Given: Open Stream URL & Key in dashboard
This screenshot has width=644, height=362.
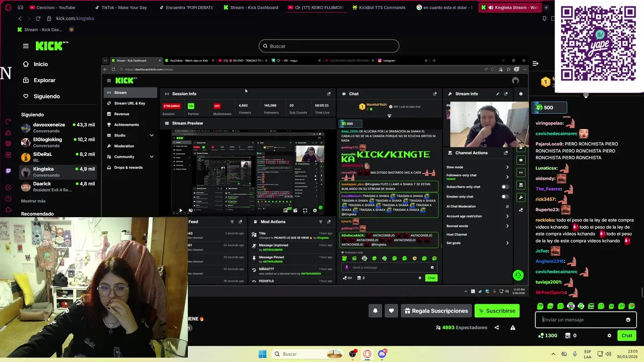Looking at the screenshot, I should point(129,104).
